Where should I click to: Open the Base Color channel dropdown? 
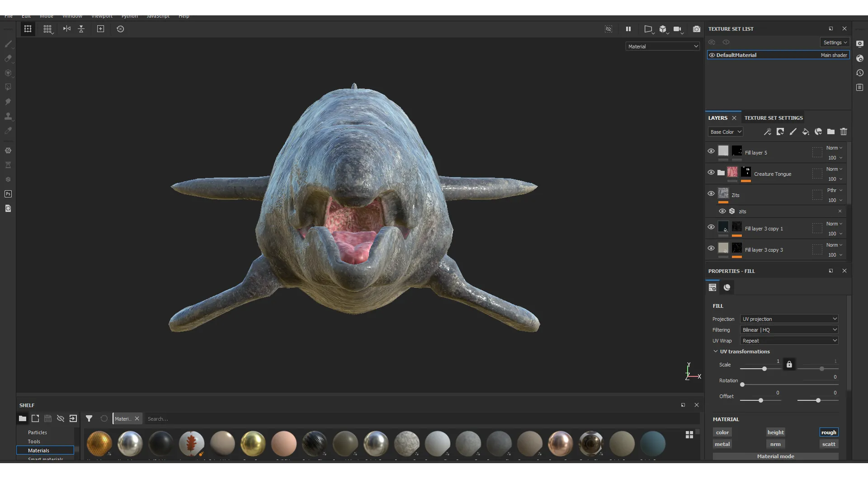[x=726, y=132]
